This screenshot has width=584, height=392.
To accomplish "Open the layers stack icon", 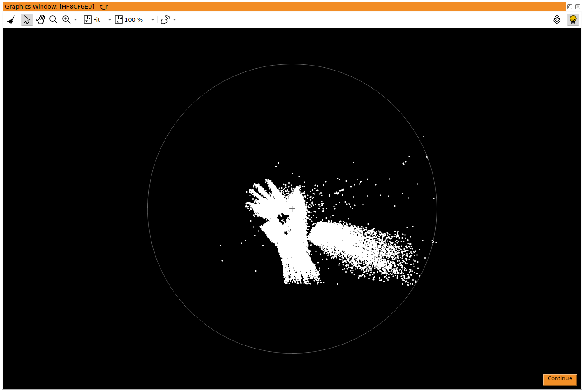I will (557, 19).
